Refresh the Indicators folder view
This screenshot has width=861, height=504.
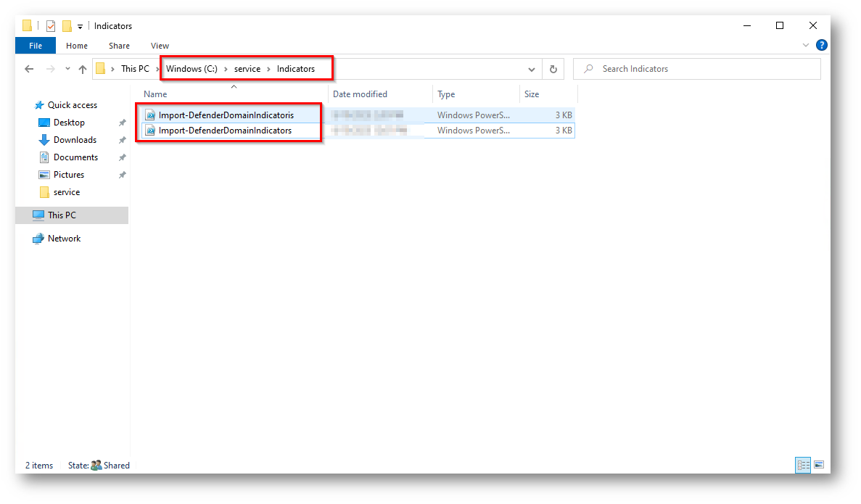(553, 69)
